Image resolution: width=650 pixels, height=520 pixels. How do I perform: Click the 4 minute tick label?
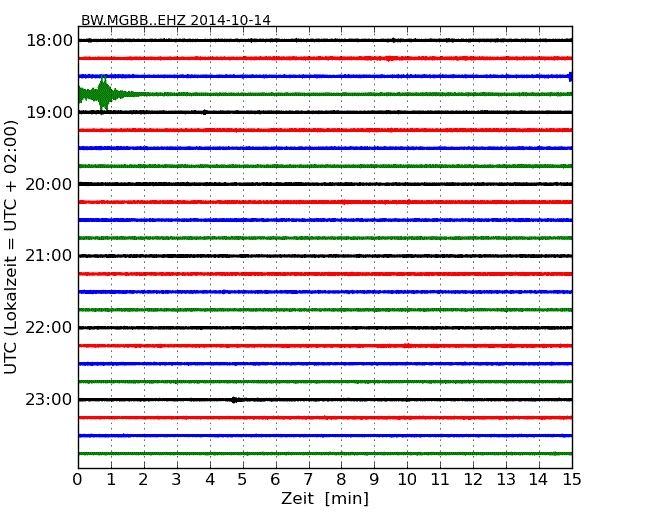pyautogui.click(x=210, y=480)
